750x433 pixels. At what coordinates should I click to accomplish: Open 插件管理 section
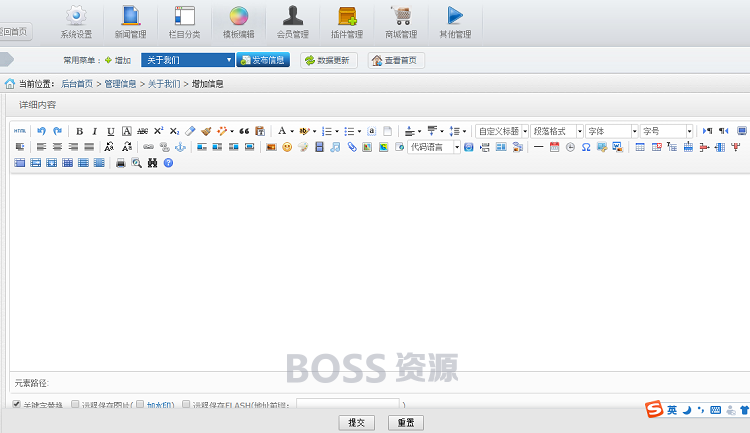click(347, 22)
